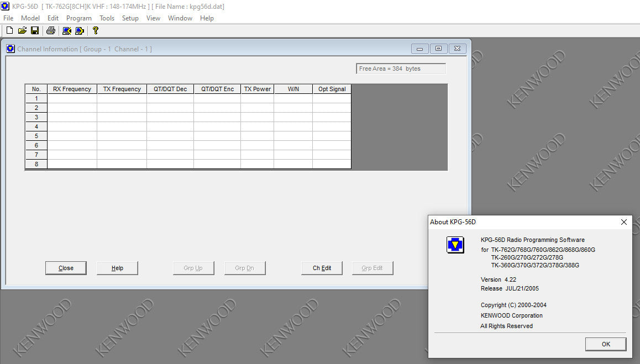Open the View menu
This screenshot has width=640, height=364.
click(153, 18)
